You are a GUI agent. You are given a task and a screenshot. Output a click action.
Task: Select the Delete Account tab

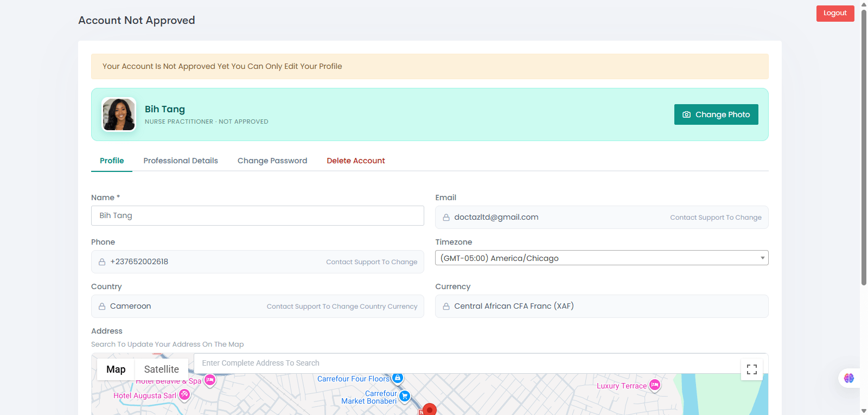[356, 161]
